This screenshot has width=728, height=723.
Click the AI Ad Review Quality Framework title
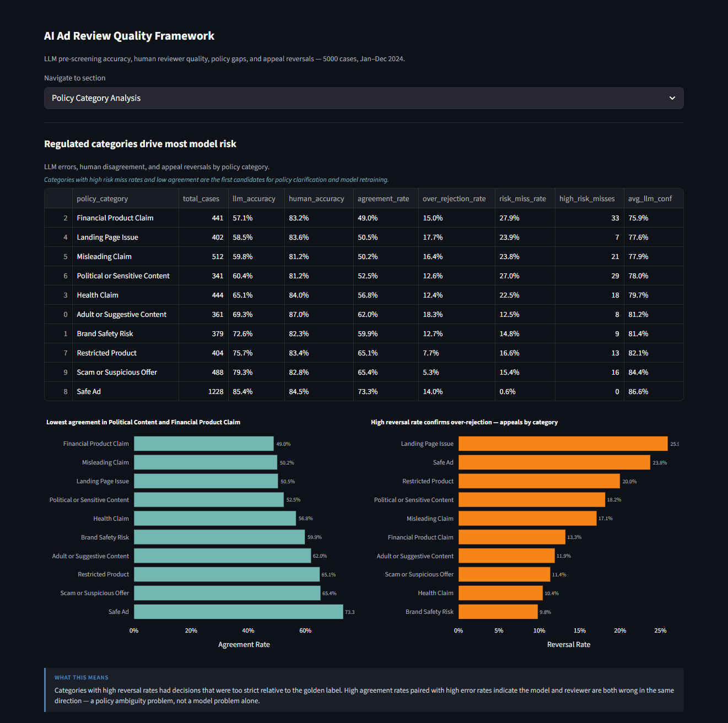pos(129,36)
